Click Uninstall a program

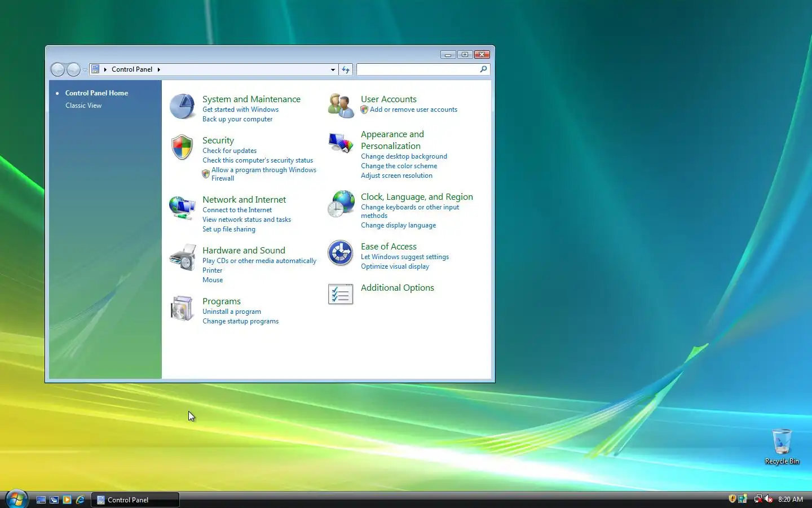[x=232, y=312]
